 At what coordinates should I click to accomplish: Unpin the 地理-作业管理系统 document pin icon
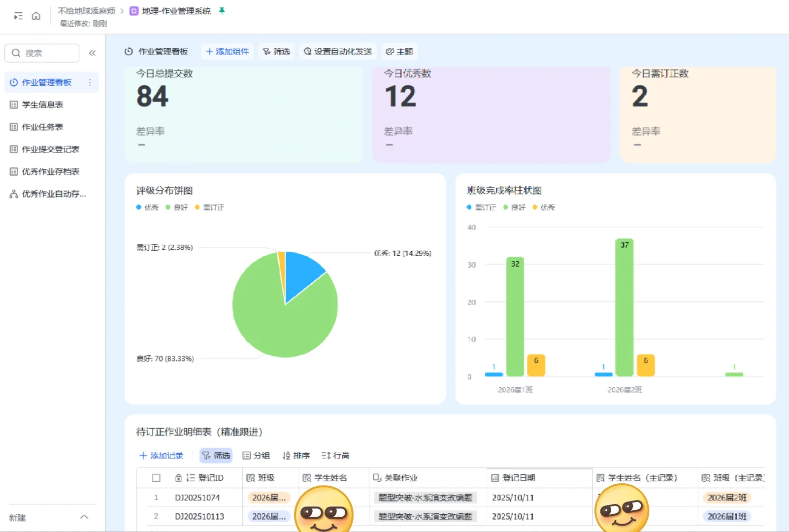pyautogui.click(x=222, y=10)
